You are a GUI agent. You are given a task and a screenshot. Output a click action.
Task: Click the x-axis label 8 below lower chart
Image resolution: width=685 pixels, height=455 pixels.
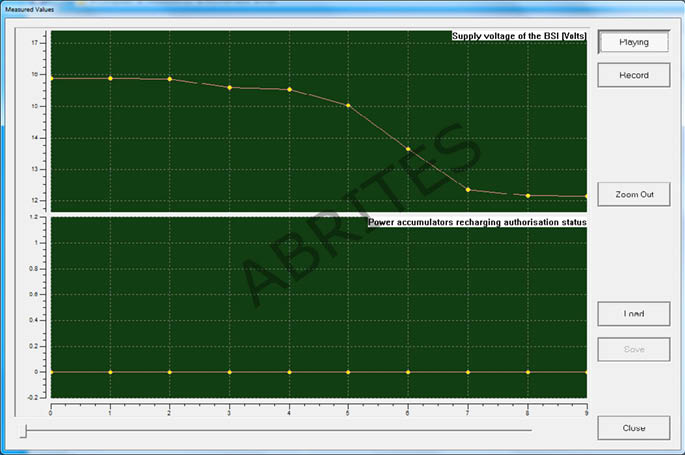(x=528, y=408)
